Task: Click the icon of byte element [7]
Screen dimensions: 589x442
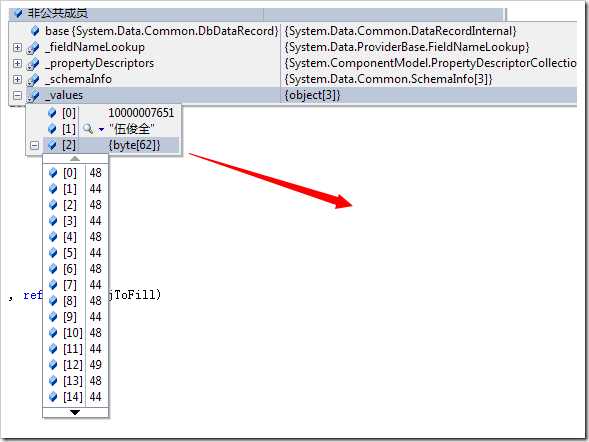Action: coord(53,285)
